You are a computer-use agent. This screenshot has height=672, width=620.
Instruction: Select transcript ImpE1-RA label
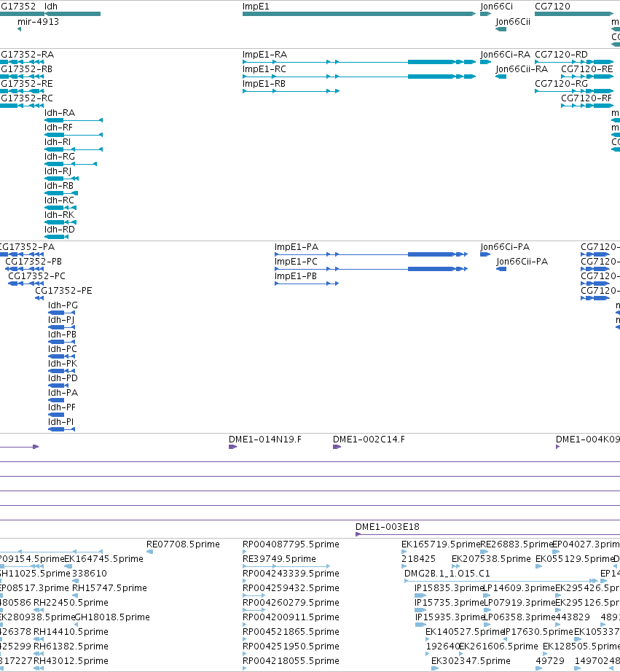(264, 55)
